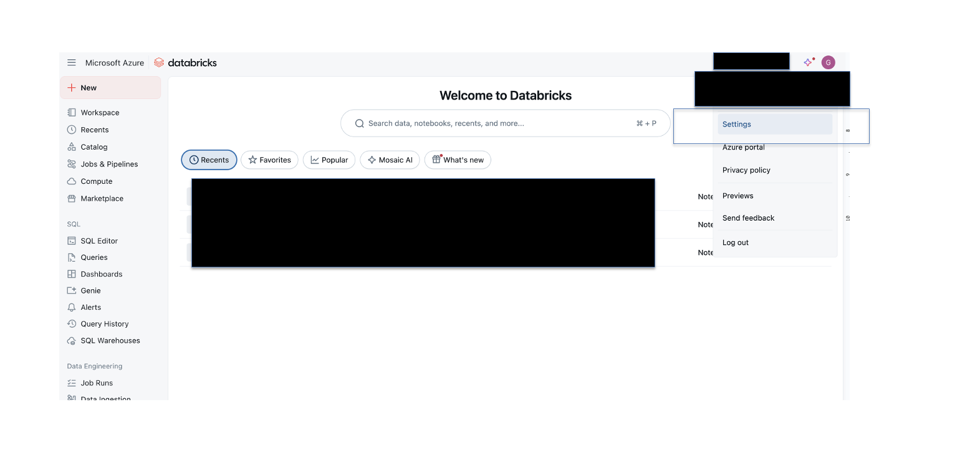This screenshot has width=980, height=465.
Task: Open Genie from sidebar
Action: click(90, 290)
